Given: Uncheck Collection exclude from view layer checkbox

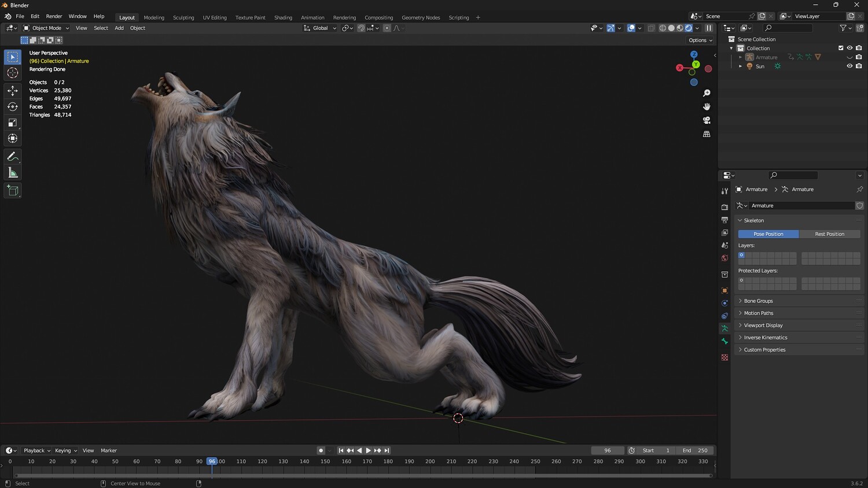Looking at the screenshot, I should tap(841, 48).
